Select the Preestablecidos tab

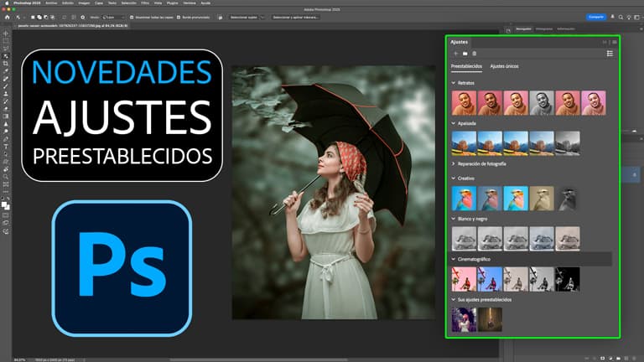click(466, 66)
